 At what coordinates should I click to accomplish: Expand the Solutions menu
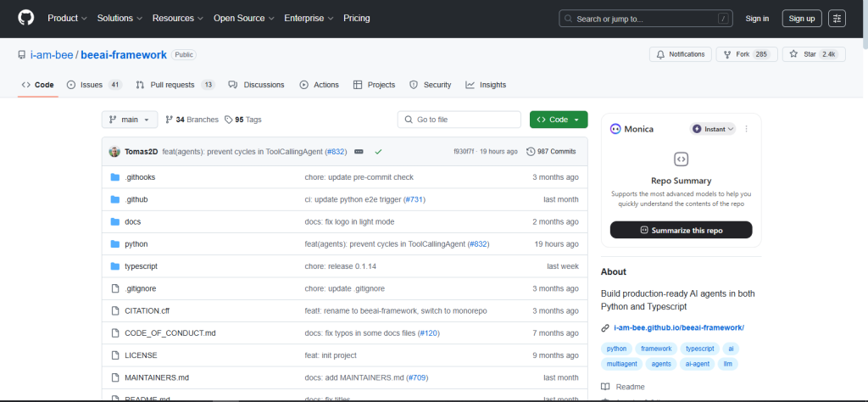tap(120, 19)
